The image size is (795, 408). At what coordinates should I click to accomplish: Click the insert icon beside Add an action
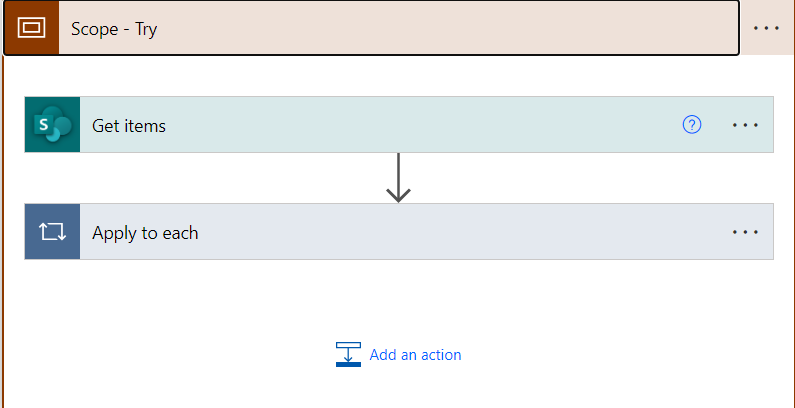[348, 354]
